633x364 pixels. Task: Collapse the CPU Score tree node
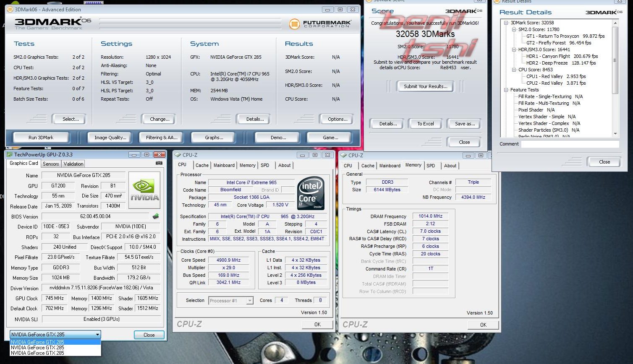(x=514, y=70)
